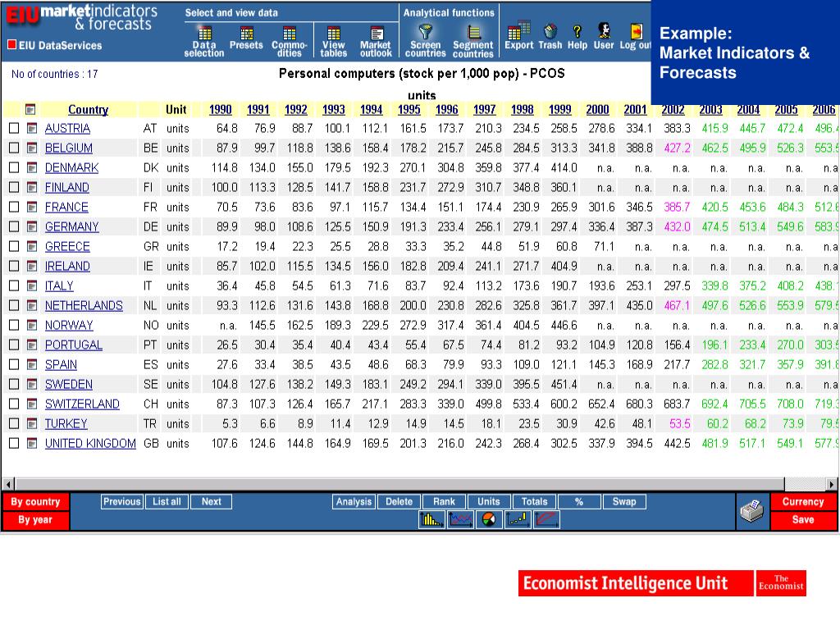Open the row icon next to BELGIUM
This screenshot has height=630, width=840.
pyautogui.click(x=32, y=148)
